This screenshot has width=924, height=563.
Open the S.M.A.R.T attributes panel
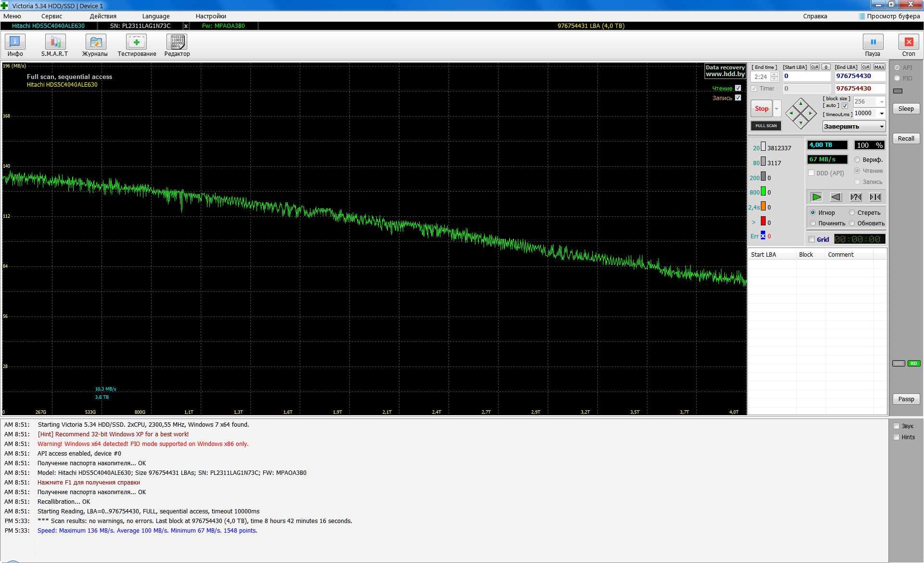point(55,45)
